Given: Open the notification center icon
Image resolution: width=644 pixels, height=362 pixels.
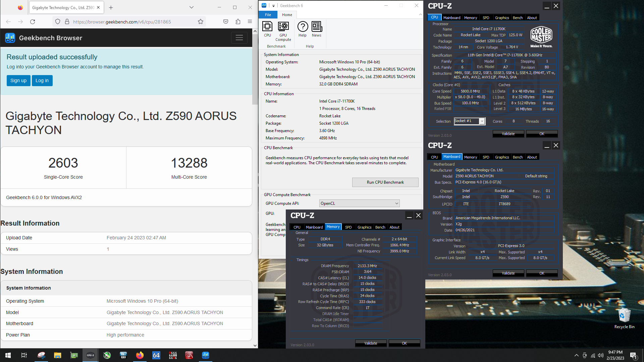Looking at the screenshot, I should (x=633, y=355).
